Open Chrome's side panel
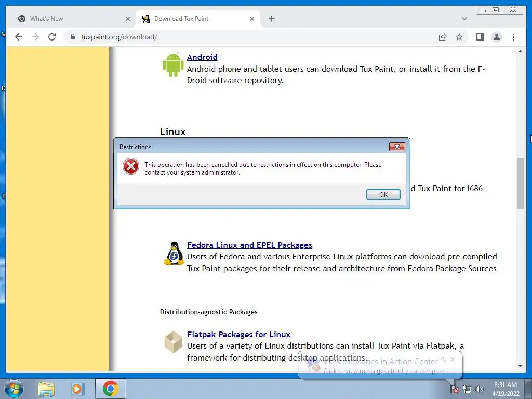 tap(480, 37)
